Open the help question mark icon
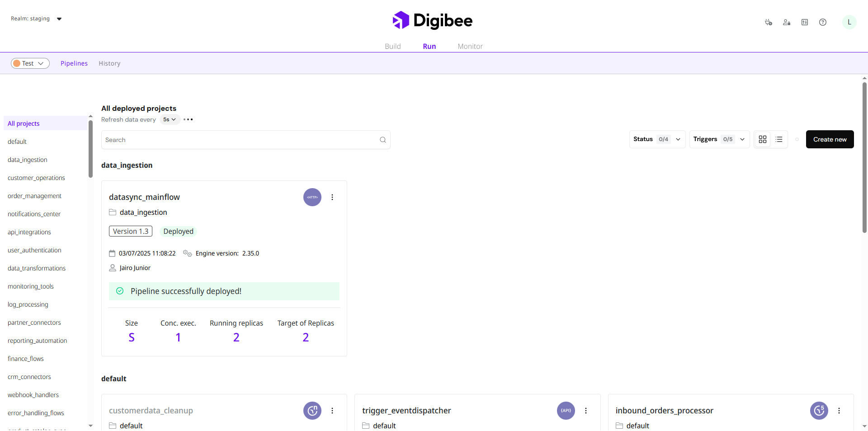The height and width of the screenshot is (431, 868). [x=823, y=22]
